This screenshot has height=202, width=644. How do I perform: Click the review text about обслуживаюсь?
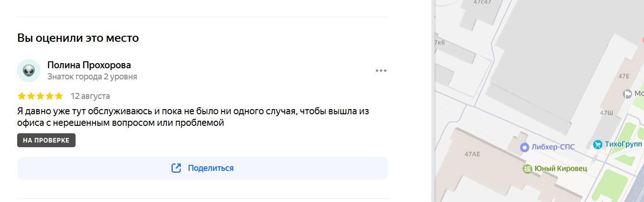point(193,117)
